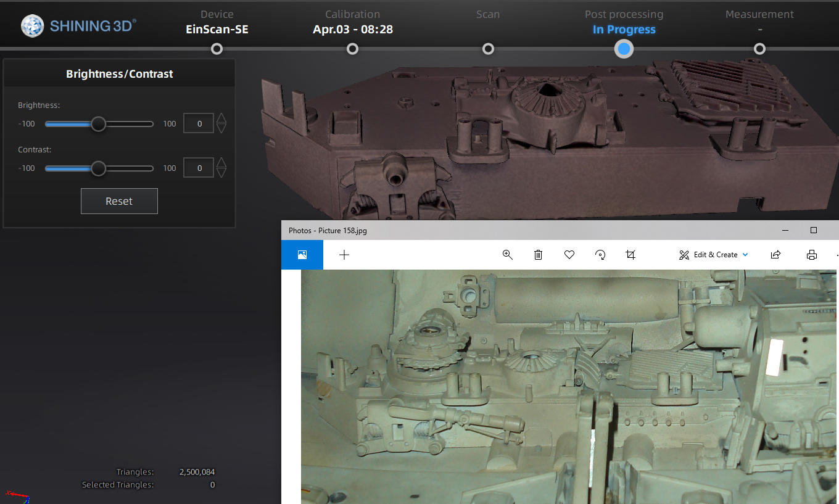This screenshot has height=504, width=839.
Task: Click the Zoom magnifier icon in Photos
Action: 508,255
